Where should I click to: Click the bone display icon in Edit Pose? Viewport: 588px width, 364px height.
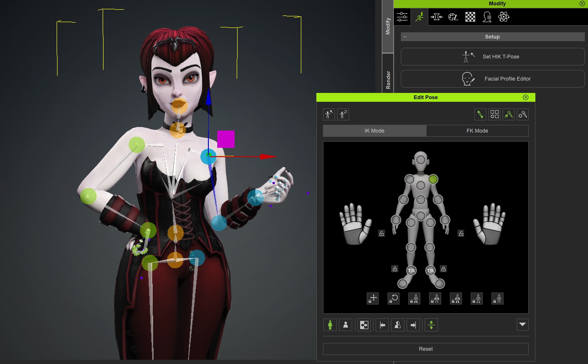pyautogui.click(x=480, y=114)
